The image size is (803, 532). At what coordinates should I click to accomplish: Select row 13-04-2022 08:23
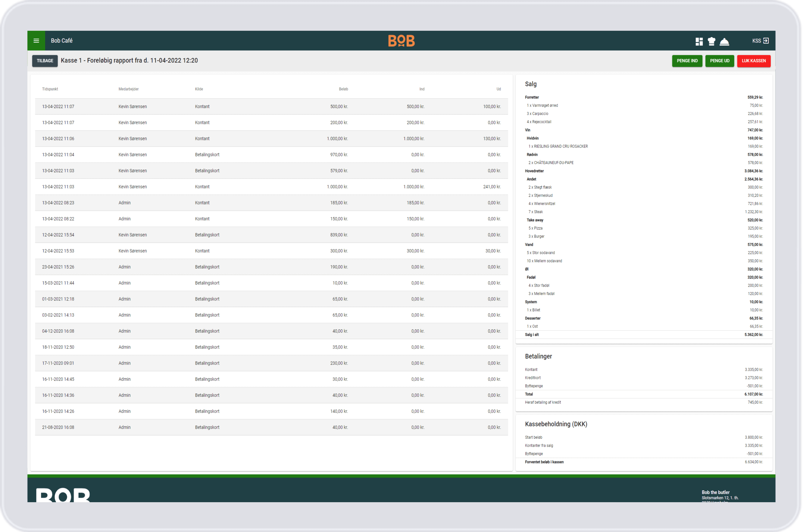271,203
